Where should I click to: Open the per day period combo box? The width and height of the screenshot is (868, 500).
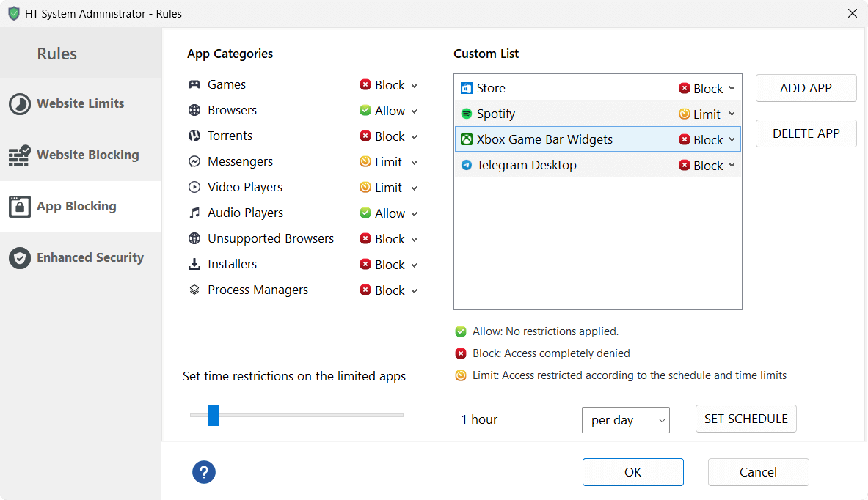[x=625, y=420]
